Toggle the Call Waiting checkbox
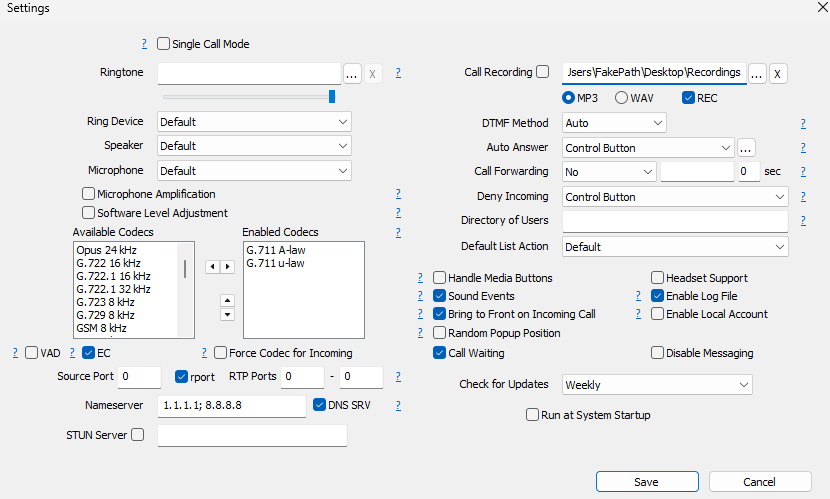The image size is (830, 499). coord(440,353)
